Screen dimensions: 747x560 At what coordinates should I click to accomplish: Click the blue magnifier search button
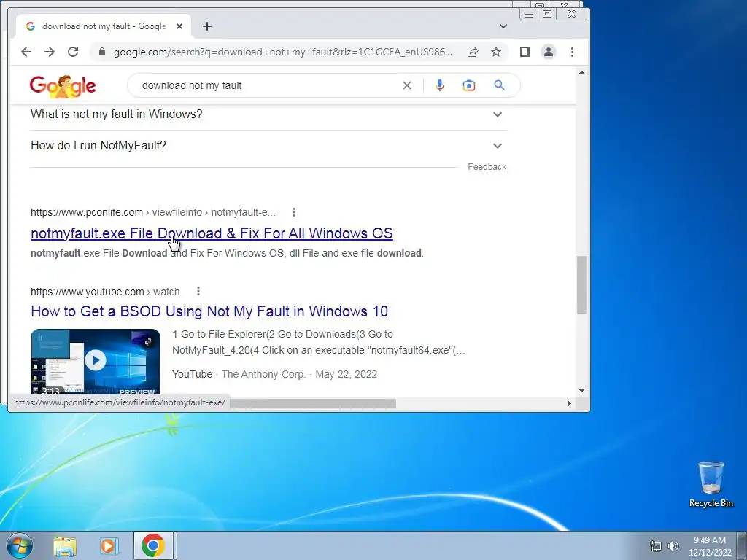click(x=499, y=85)
